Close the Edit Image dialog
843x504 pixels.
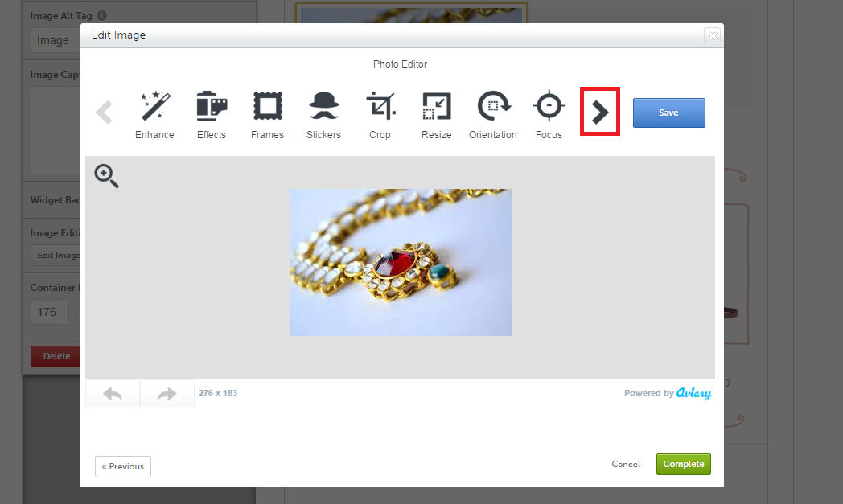pos(712,35)
